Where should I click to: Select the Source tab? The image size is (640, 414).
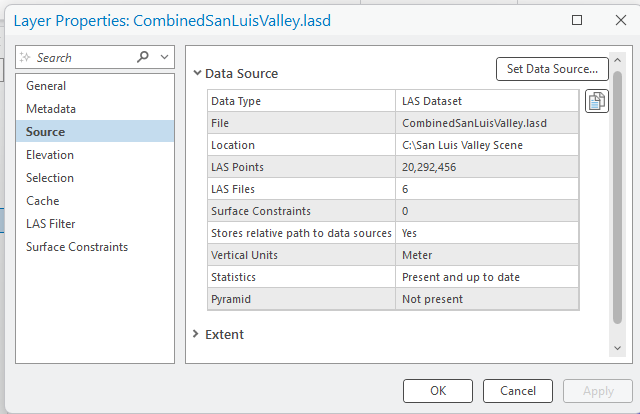(95, 131)
